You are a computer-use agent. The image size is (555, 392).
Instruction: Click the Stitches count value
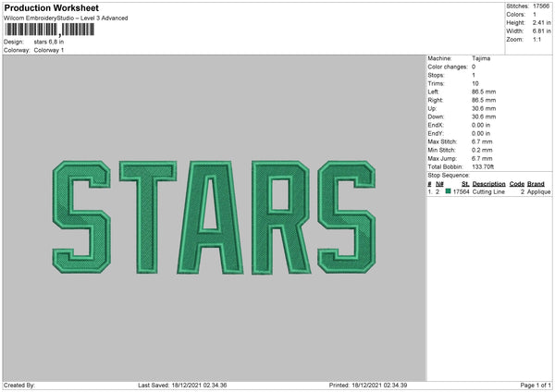click(x=541, y=6)
